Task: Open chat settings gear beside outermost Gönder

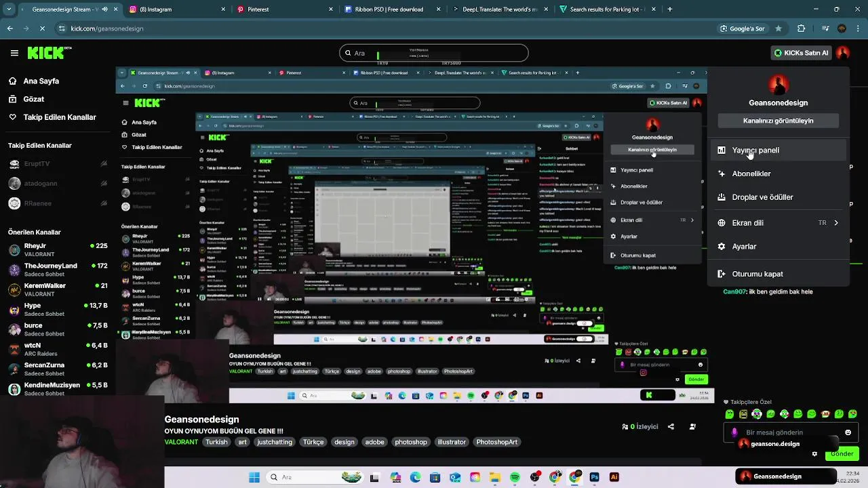Action: point(813,454)
